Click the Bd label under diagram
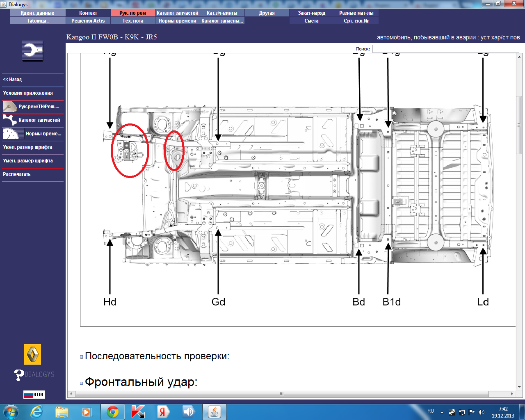Viewport: 525px width, 420px height. (358, 302)
